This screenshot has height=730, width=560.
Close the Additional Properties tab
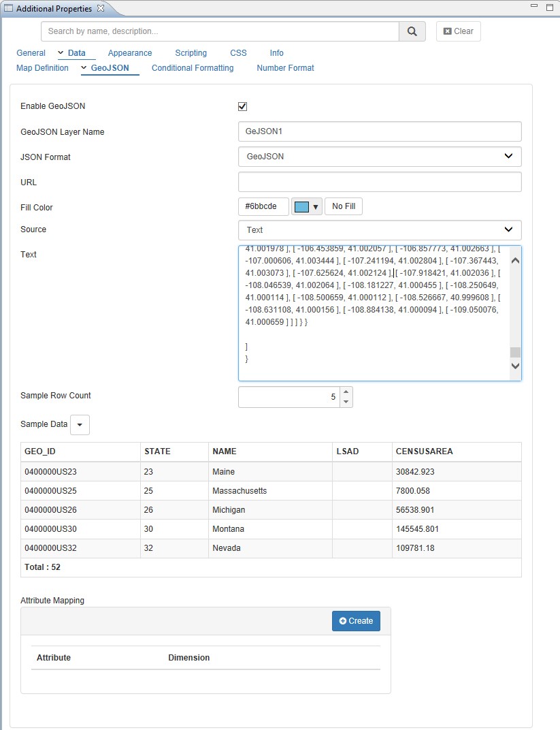click(101, 8)
